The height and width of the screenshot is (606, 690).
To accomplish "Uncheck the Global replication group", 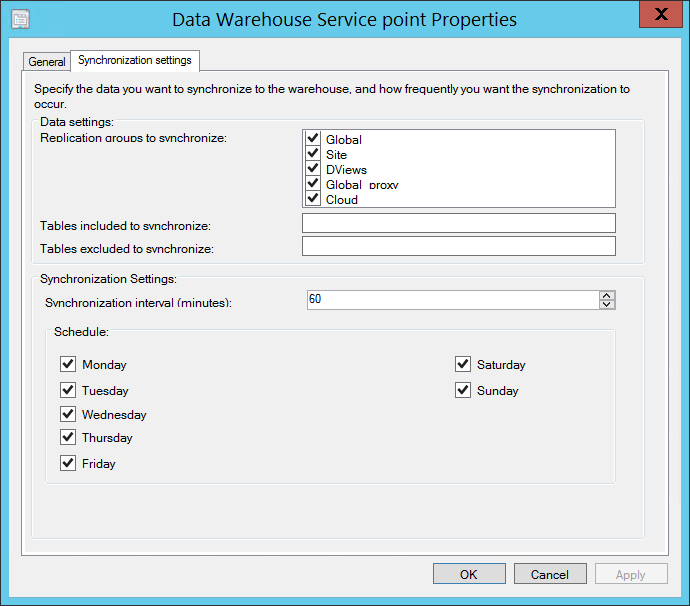I will (x=313, y=139).
